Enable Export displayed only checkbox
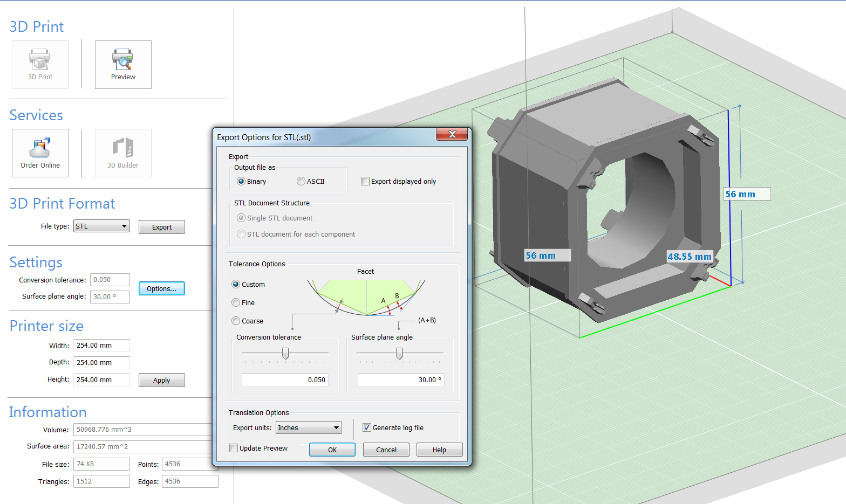Image resolution: width=846 pixels, height=504 pixels. click(365, 182)
